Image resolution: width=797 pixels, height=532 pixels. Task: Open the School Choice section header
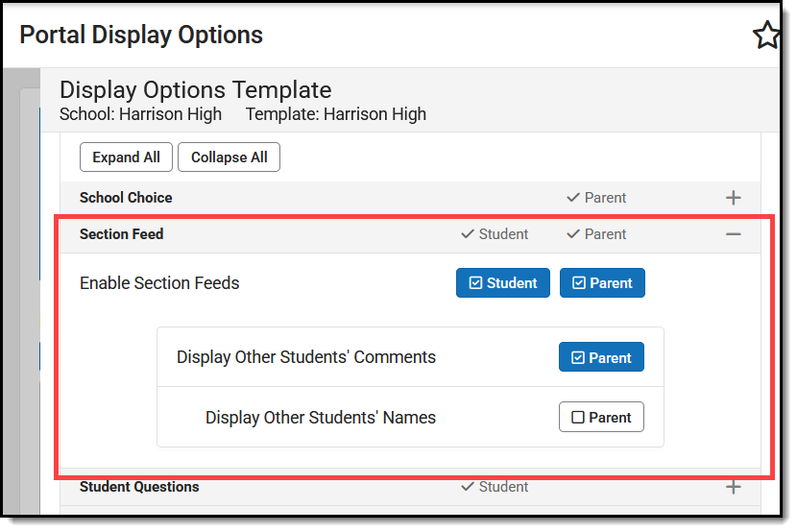126,198
